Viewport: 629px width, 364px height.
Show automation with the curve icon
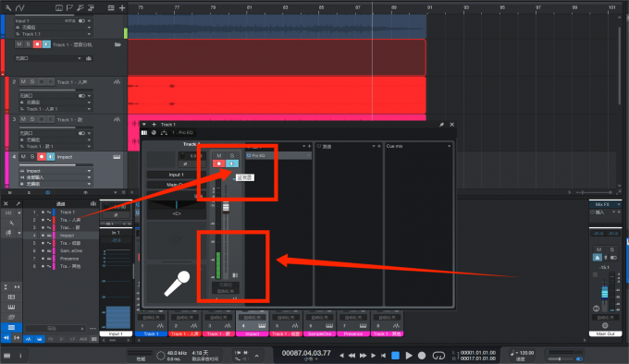point(19,7)
